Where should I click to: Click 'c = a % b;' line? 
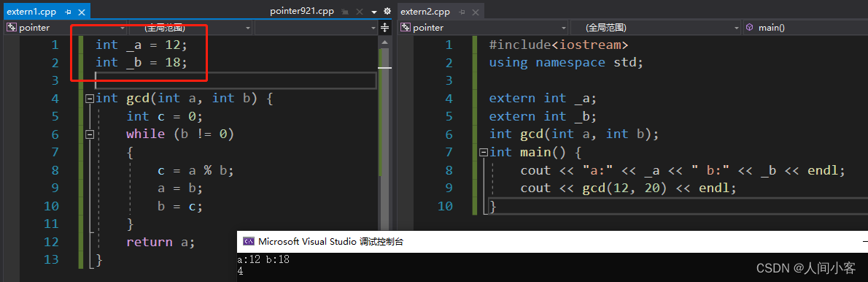click(x=195, y=170)
